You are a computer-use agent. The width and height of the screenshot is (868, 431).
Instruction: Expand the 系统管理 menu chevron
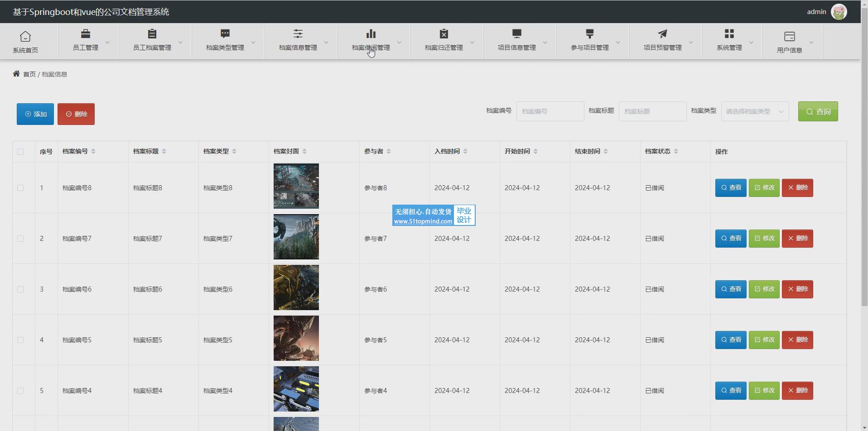(751, 42)
